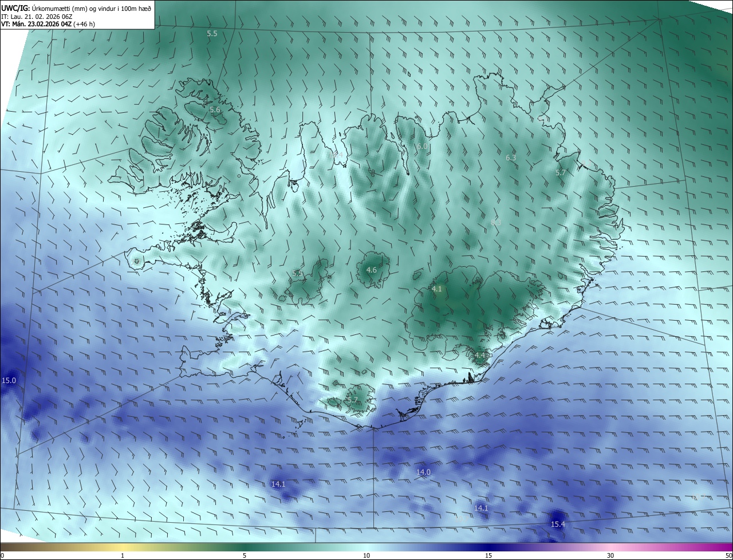
Task: Click the 14.0 value label on the map
Action: point(423,472)
